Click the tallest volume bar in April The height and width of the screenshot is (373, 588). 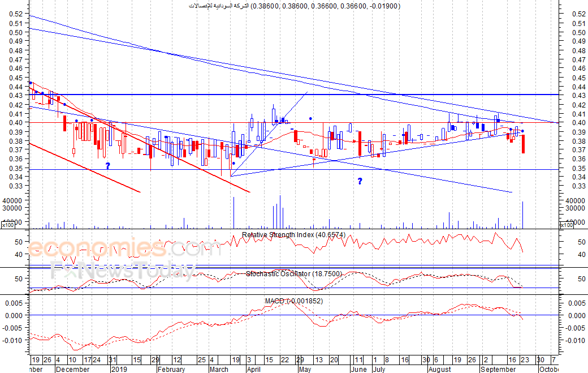(x=280, y=212)
